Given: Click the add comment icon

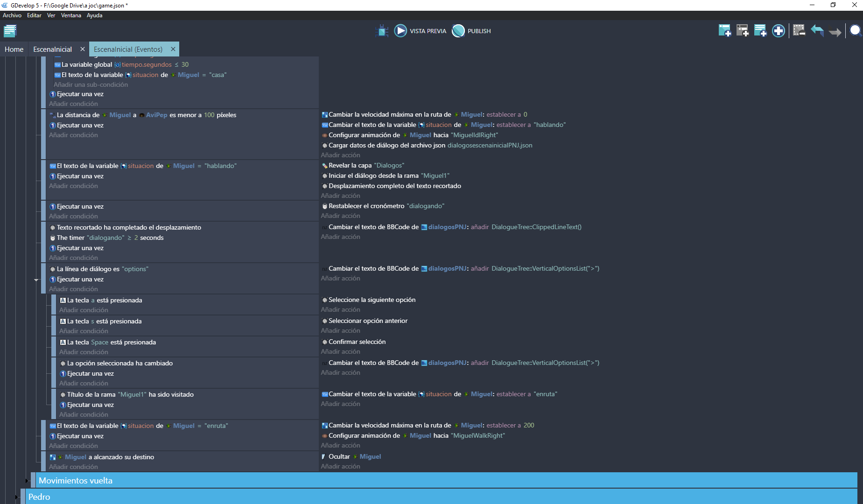Looking at the screenshot, I should (x=760, y=31).
